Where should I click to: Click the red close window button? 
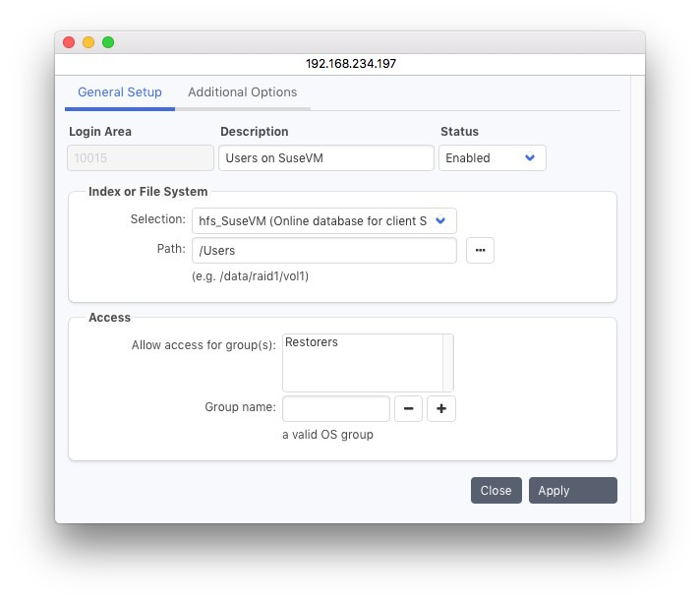click(x=69, y=42)
